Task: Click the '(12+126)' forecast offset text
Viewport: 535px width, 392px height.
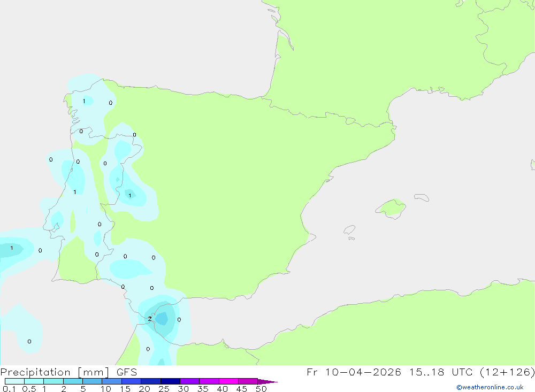Action: [507, 372]
